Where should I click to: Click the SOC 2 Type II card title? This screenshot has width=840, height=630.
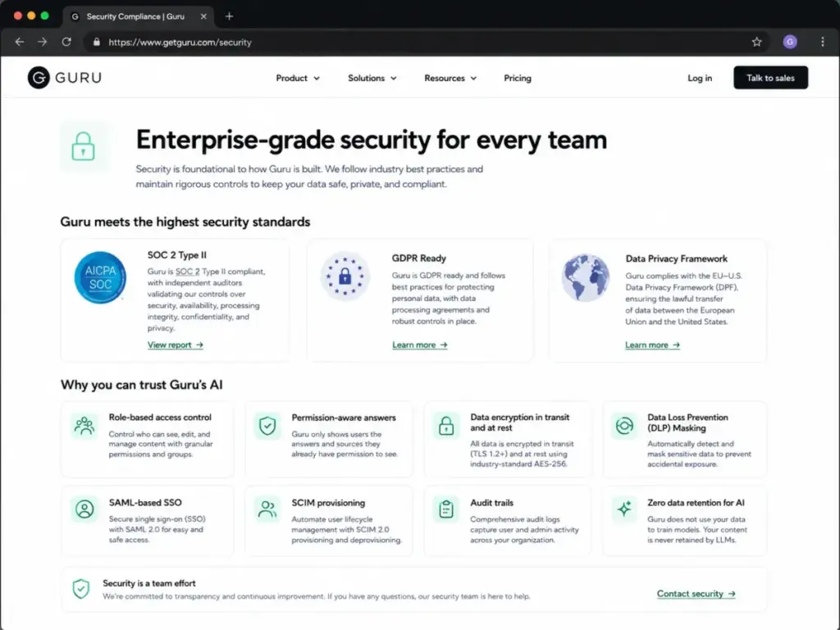pos(177,255)
